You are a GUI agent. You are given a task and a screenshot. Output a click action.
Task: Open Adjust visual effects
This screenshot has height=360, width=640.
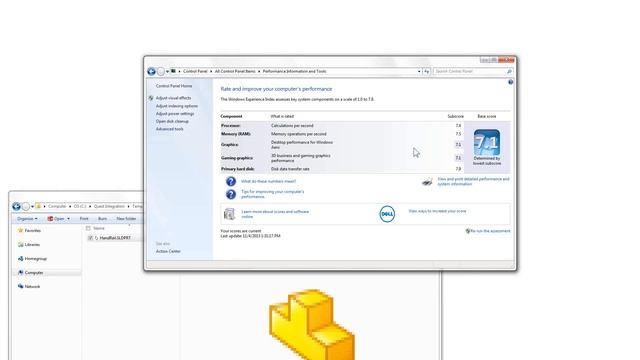pyautogui.click(x=173, y=98)
